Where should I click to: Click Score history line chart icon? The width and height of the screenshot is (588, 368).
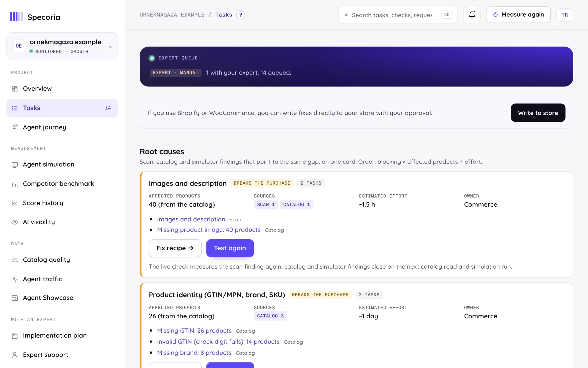15,203
